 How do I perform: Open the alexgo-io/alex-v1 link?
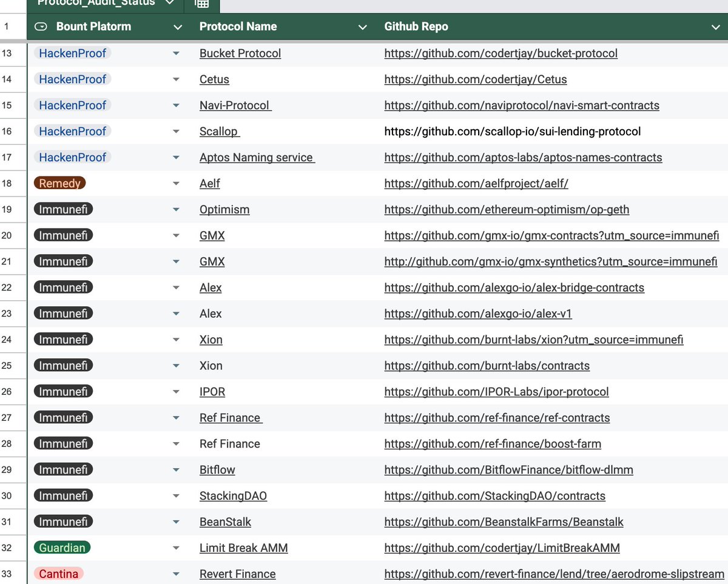pos(478,314)
